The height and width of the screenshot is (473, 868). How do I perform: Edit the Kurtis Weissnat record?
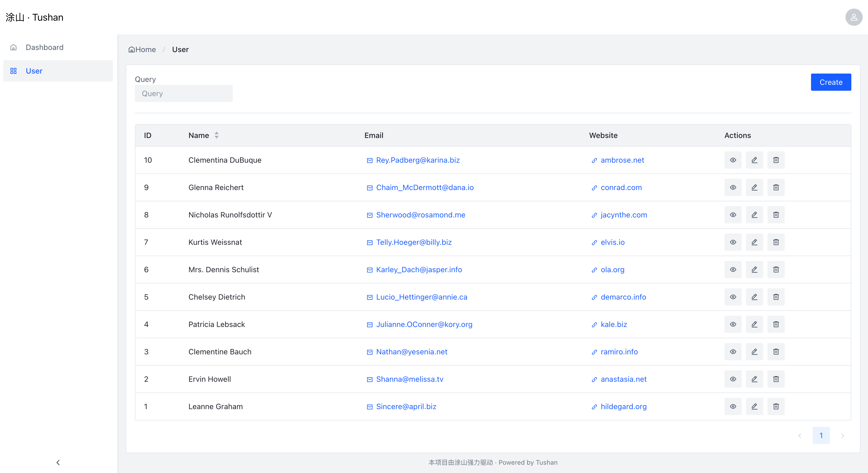pos(754,242)
